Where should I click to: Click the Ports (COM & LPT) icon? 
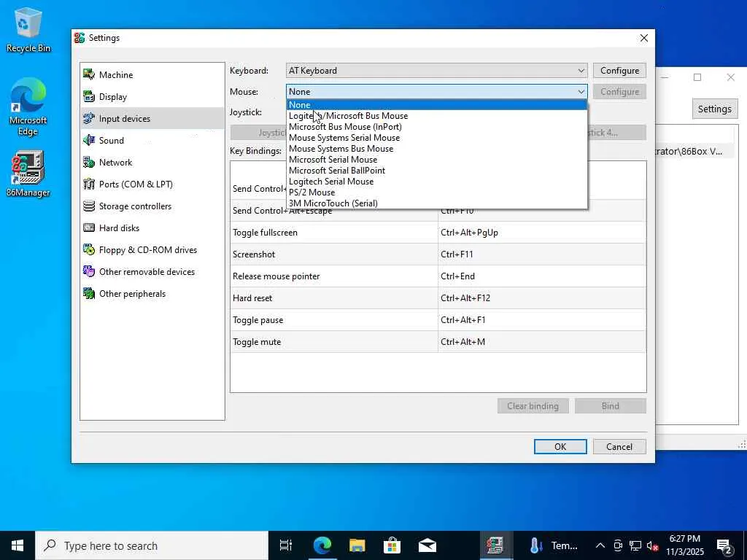coord(89,184)
